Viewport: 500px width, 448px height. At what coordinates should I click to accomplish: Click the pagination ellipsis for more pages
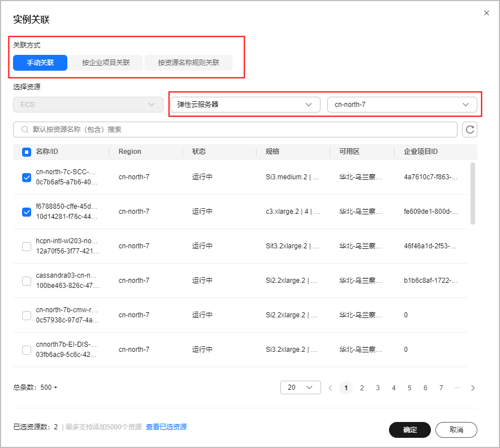click(x=457, y=388)
